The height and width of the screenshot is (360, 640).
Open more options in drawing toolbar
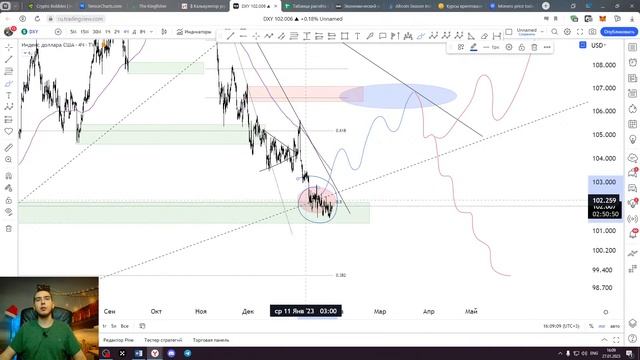point(547,47)
